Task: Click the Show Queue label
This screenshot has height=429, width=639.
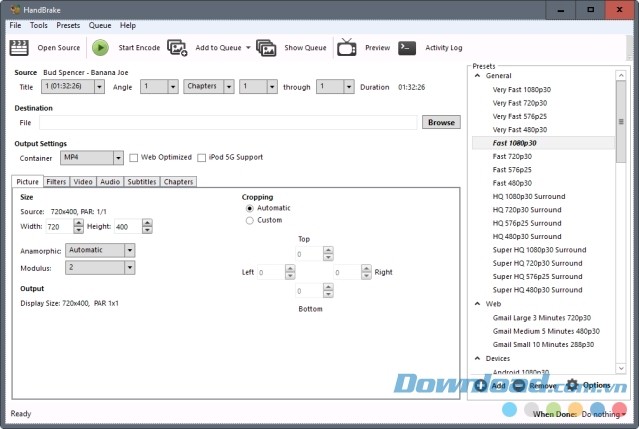Action: (305, 48)
